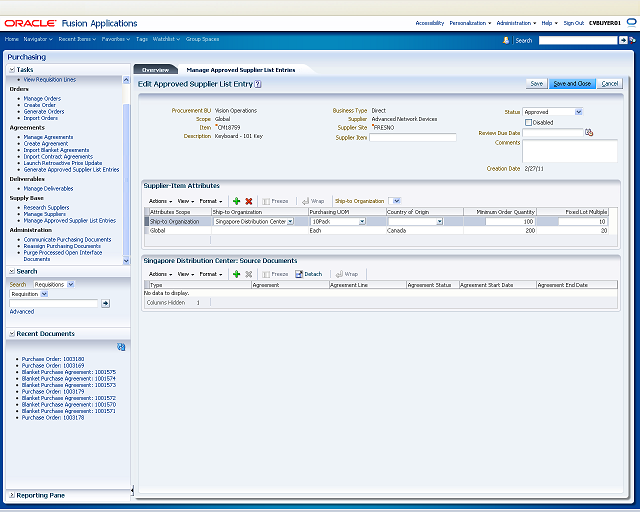Click Save and Close button
640x512 pixels.
coord(572,84)
